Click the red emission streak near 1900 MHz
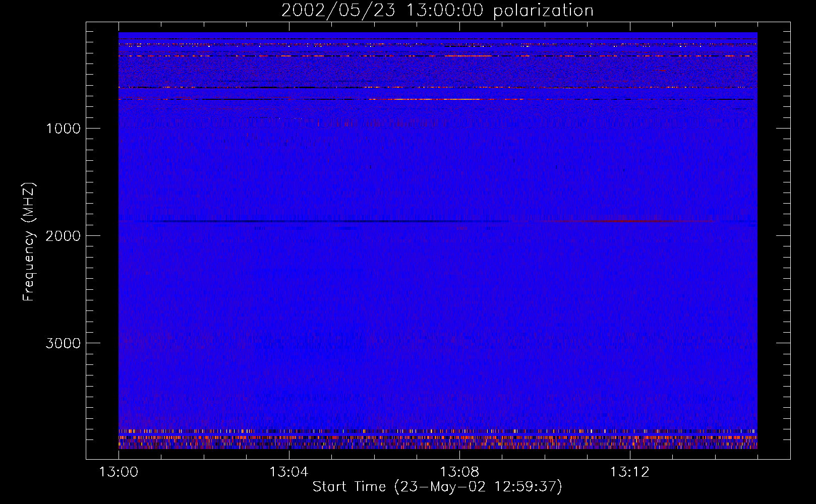This screenshot has width=816, height=504. coord(625,221)
